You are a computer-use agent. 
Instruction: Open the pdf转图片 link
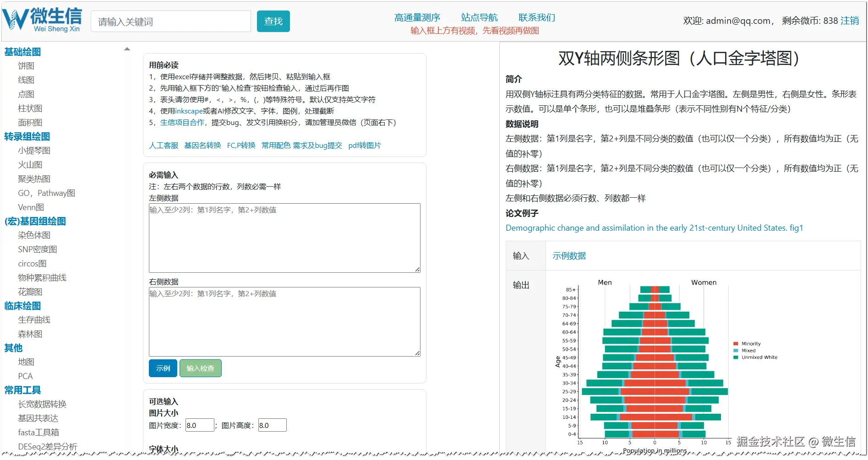click(365, 145)
